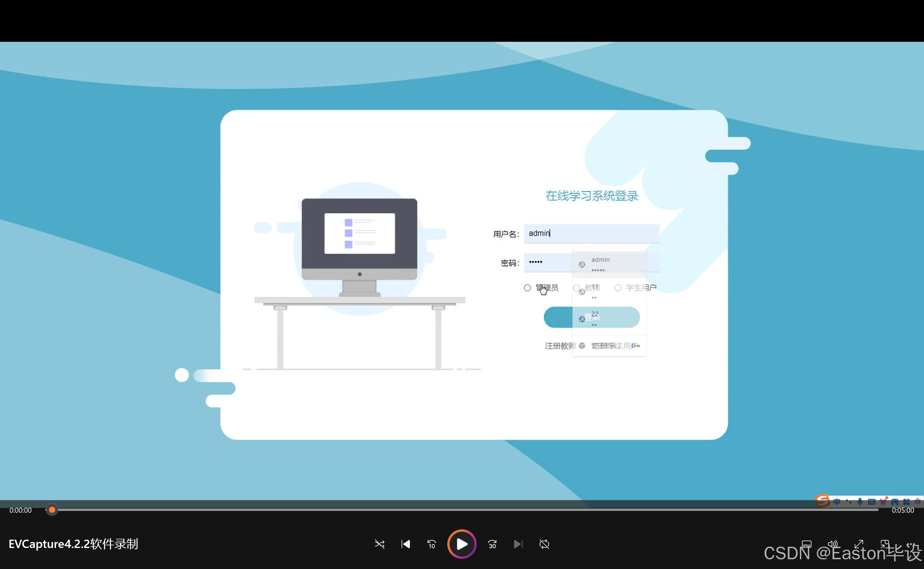
Task: Skip forward 30 seconds
Action: click(492, 544)
